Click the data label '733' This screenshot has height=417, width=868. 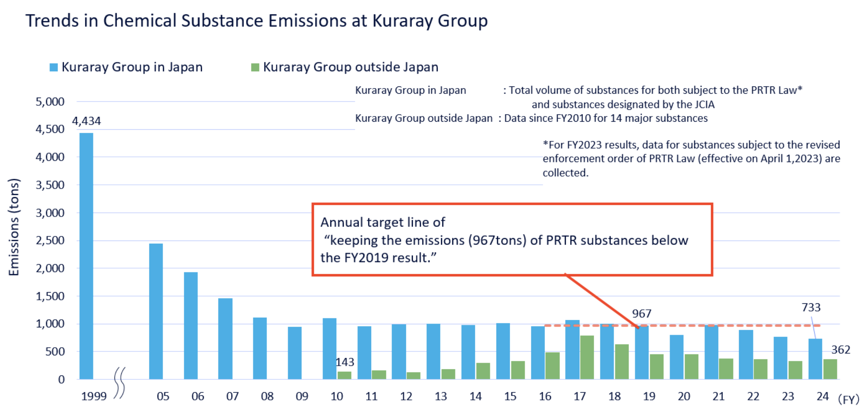(x=811, y=307)
